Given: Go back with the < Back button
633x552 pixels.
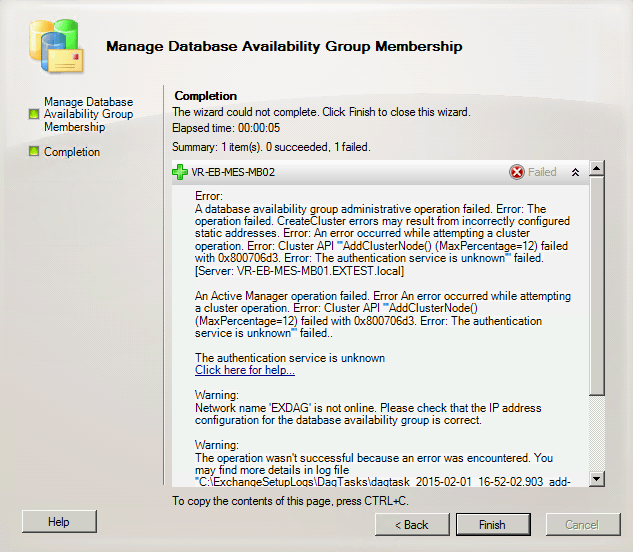Looking at the screenshot, I should tap(412, 525).
